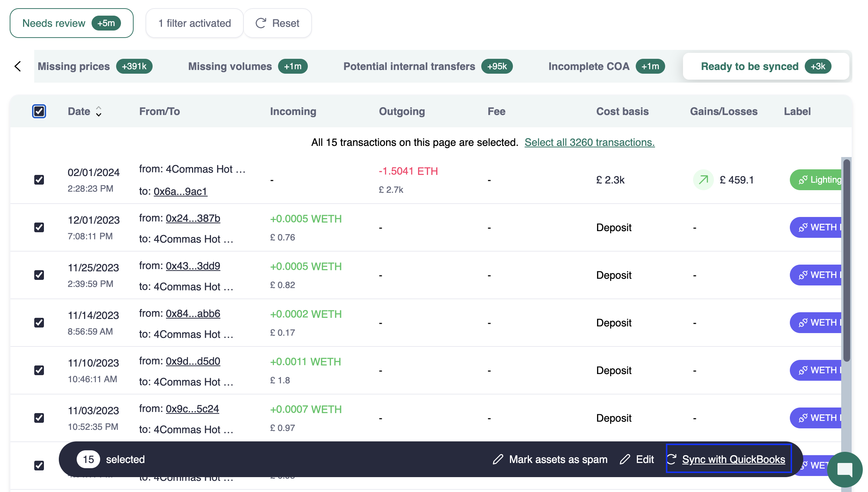Open the 0x6a...9ac1 address link
Image resolution: width=868 pixels, height=492 pixels.
pyautogui.click(x=180, y=191)
